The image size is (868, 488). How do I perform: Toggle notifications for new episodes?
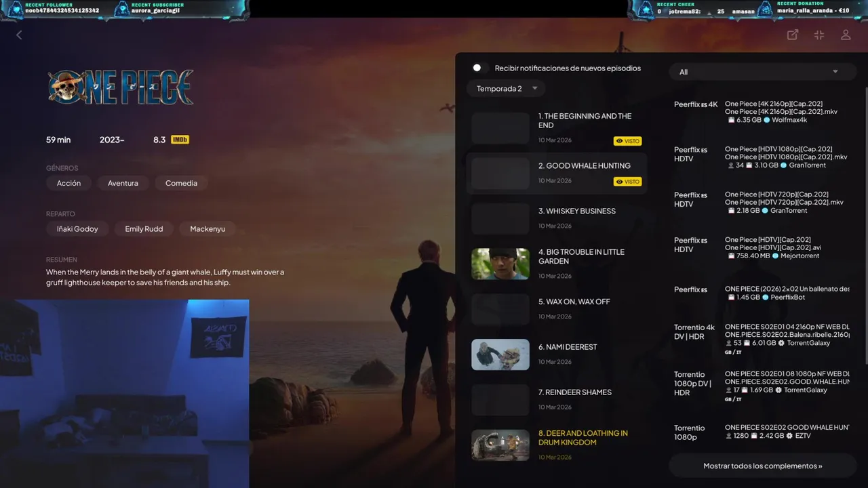[x=480, y=68]
